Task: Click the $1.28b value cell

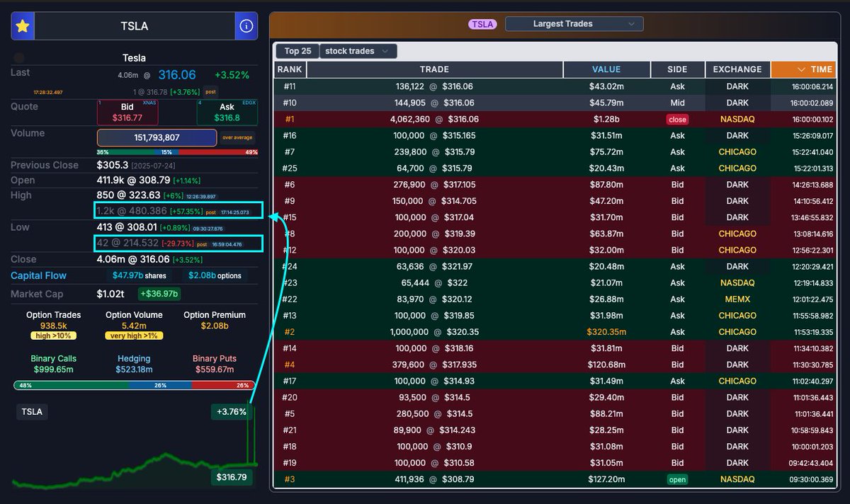Action: pyautogui.click(x=606, y=120)
